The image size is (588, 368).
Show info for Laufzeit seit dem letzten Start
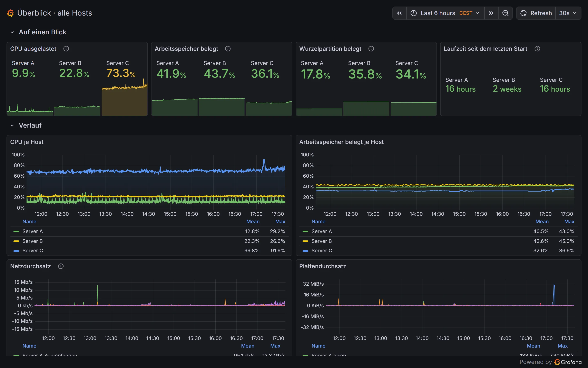click(537, 49)
